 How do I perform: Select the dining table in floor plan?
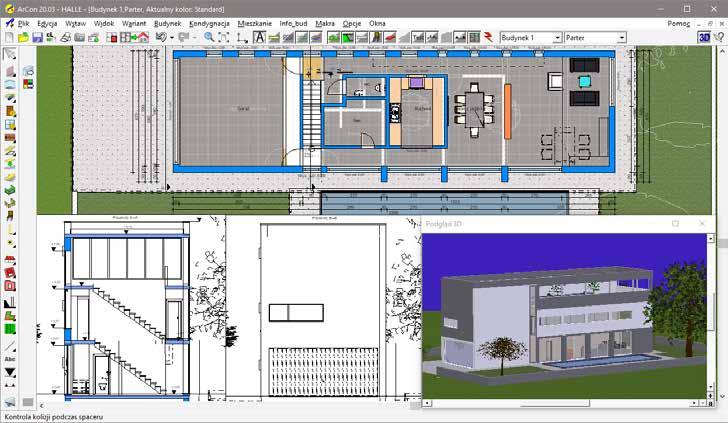coord(474,110)
